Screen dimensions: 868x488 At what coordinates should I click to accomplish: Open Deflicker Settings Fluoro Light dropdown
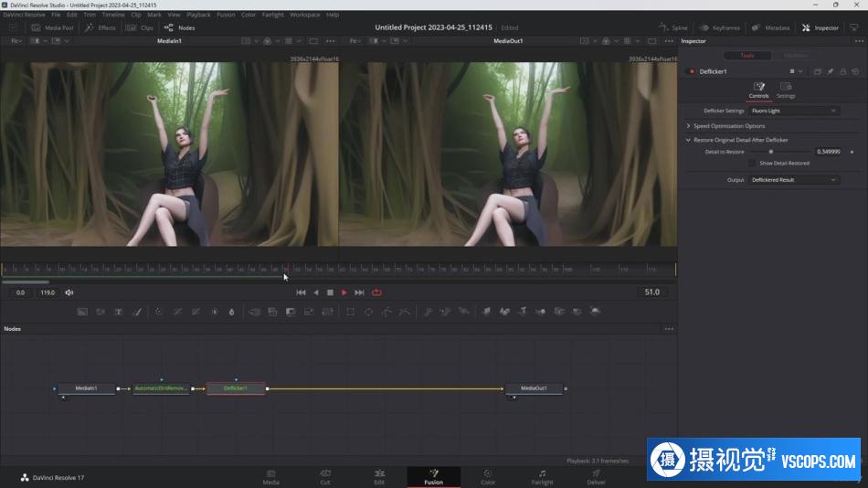(x=794, y=111)
